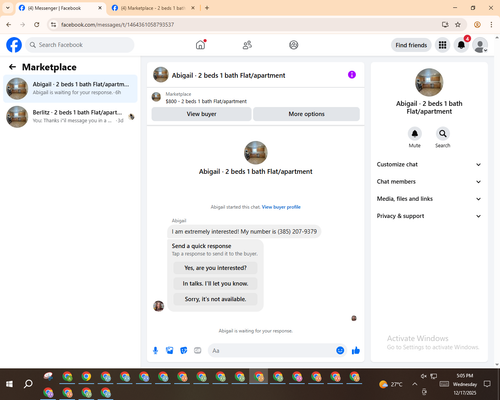The height and width of the screenshot is (400, 500).
Task: Open the Home feed icon
Action: click(x=200, y=45)
